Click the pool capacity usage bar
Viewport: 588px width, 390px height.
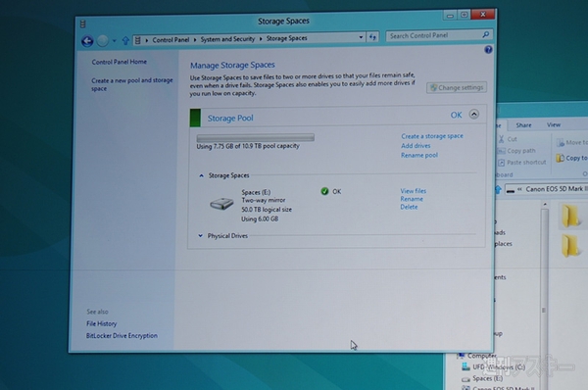tap(256, 137)
